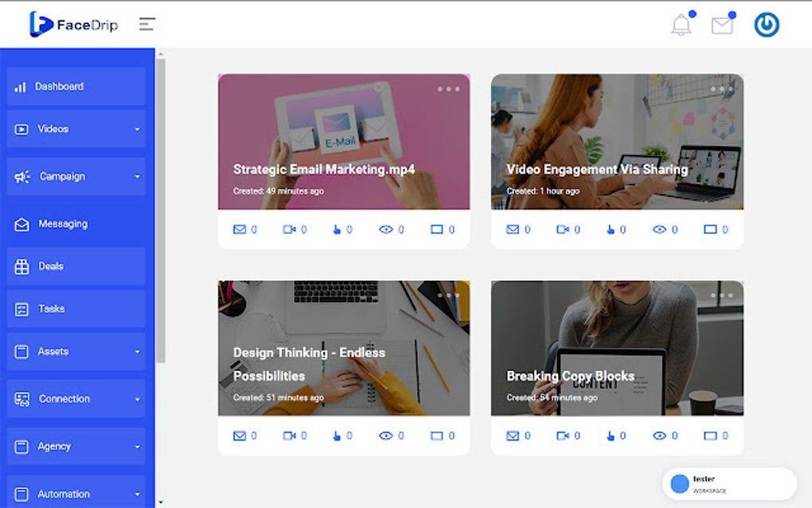The image size is (812, 508).
Task: Toggle the hamburger sidebar menu icon
Action: (147, 25)
